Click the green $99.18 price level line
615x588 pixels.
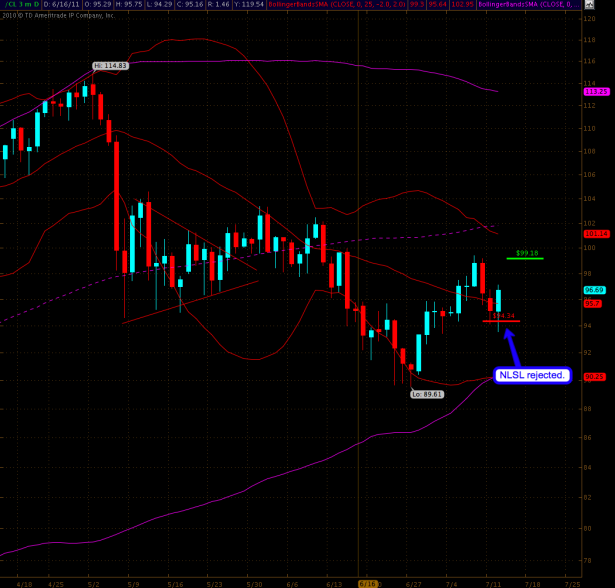[x=524, y=259]
